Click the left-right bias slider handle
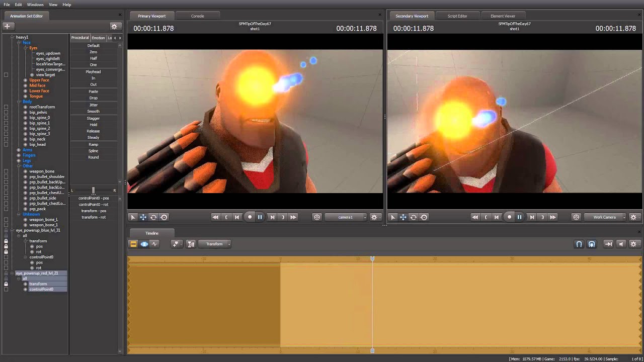 (93, 190)
